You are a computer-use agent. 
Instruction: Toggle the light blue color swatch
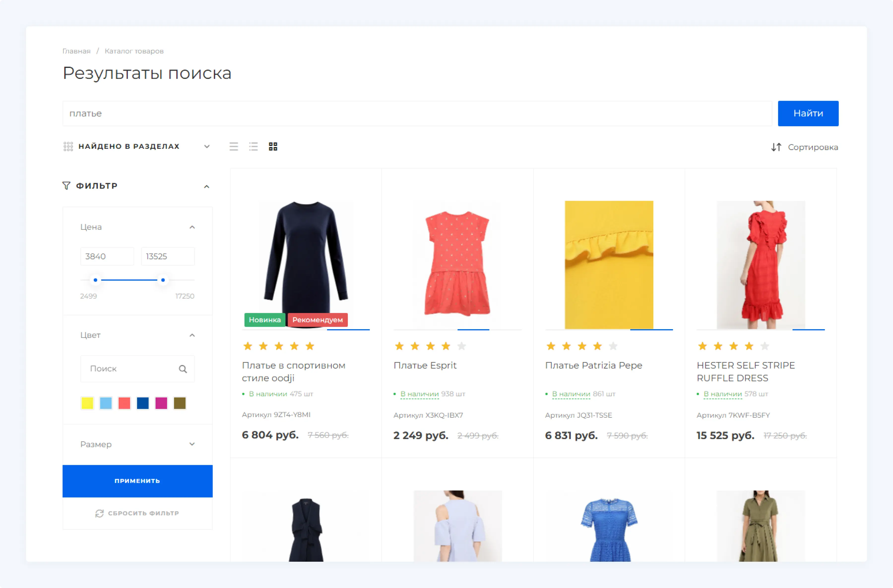[106, 403]
